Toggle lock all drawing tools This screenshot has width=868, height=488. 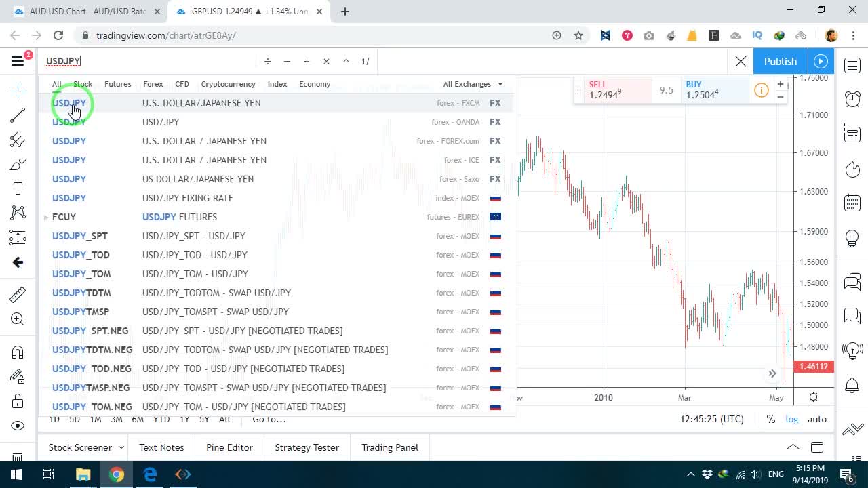(x=18, y=401)
